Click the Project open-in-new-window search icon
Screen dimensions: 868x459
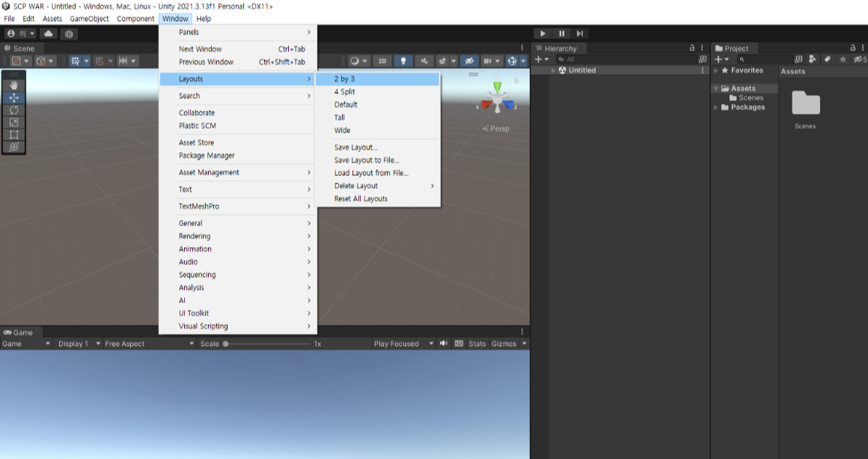click(x=798, y=59)
